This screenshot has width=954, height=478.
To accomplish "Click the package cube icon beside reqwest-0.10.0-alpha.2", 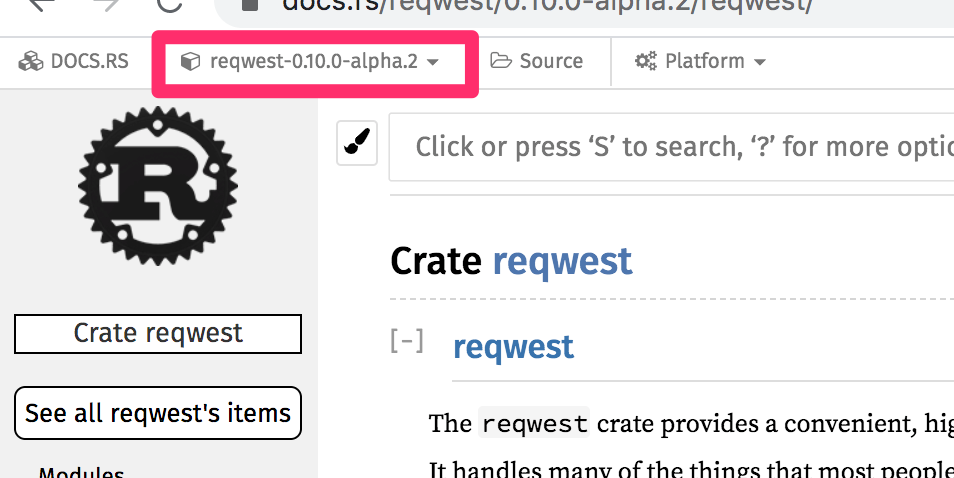I will (x=190, y=61).
